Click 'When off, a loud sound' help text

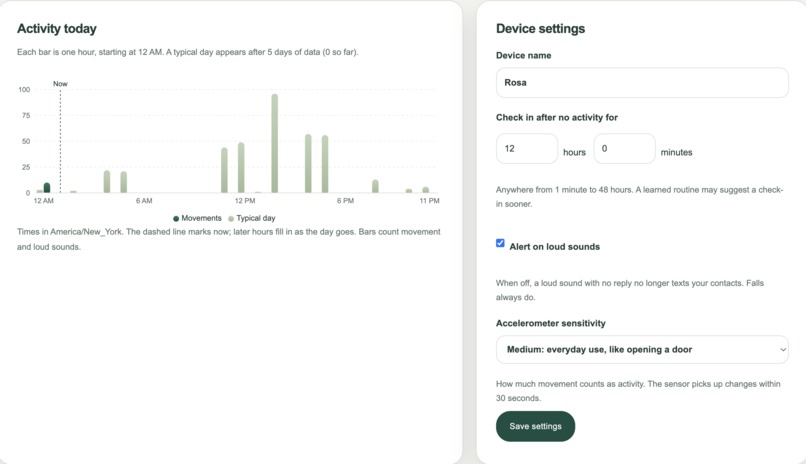pyautogui.click(x=630, y=290)
